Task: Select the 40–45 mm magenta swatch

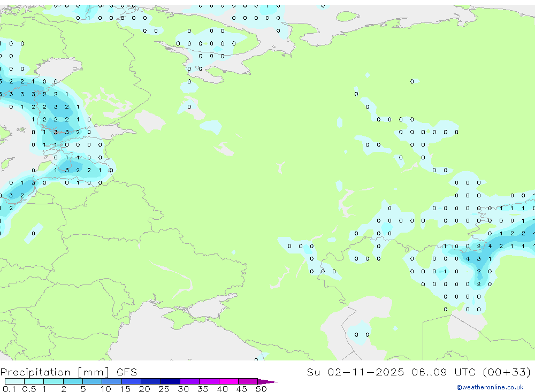Action: [228, 381]
